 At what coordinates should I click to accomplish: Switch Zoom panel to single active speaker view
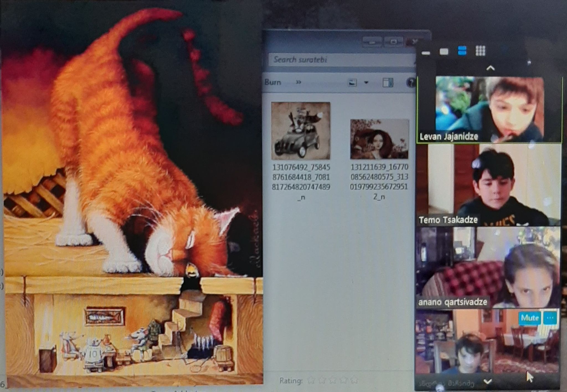pos(444,52)
